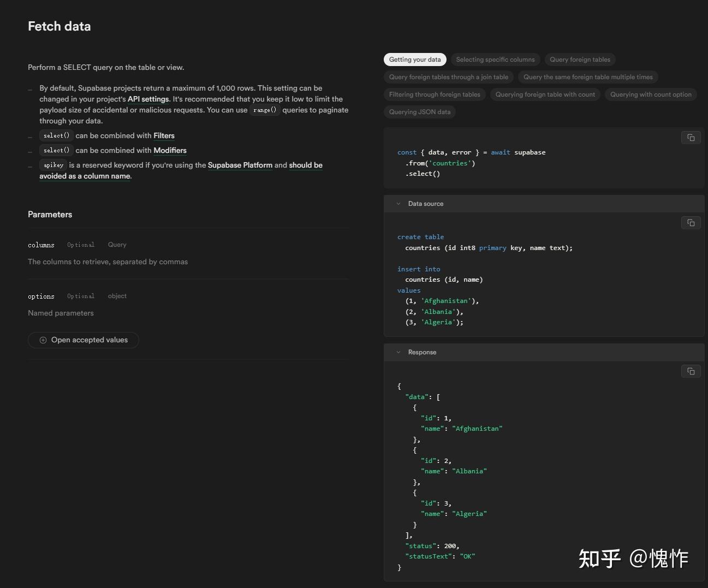Switch to Selecting specific columns example
The height and width of the screenshot is (588, 708).
click(x=495, y=60)
